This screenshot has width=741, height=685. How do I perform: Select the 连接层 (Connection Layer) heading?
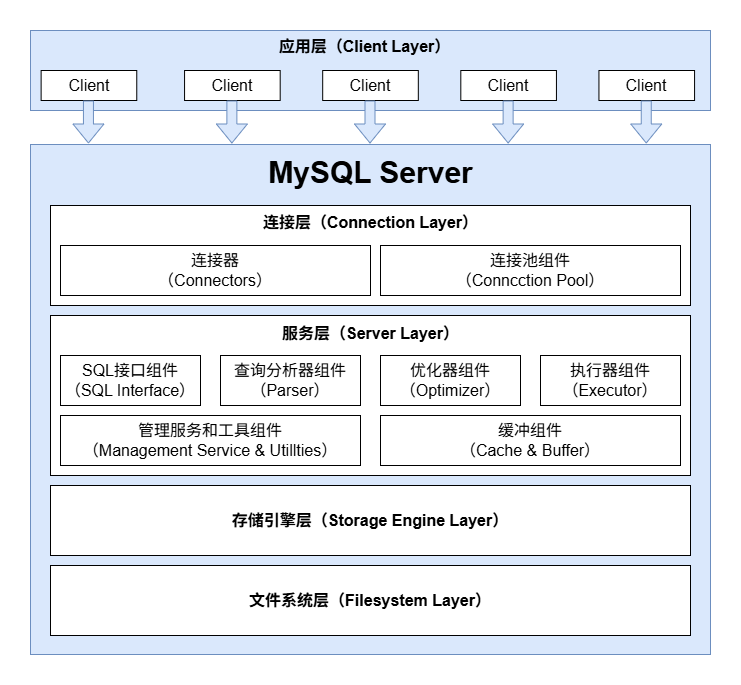tap(366, 222)
